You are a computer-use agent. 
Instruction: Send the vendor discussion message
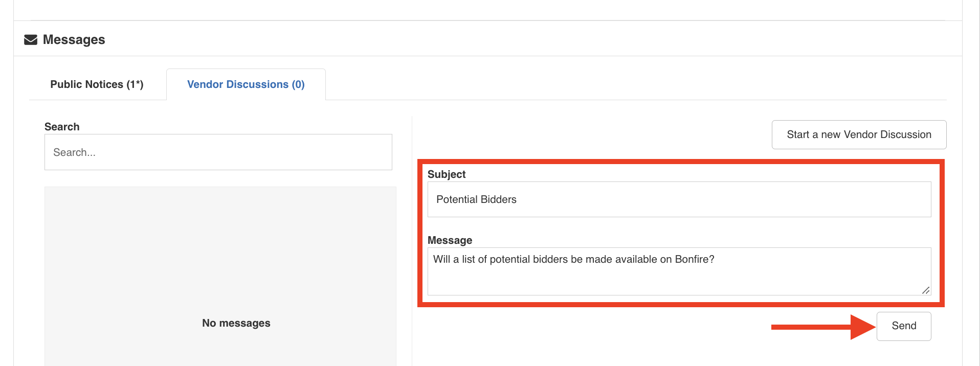pyautogui.click(x=904, y=326)
